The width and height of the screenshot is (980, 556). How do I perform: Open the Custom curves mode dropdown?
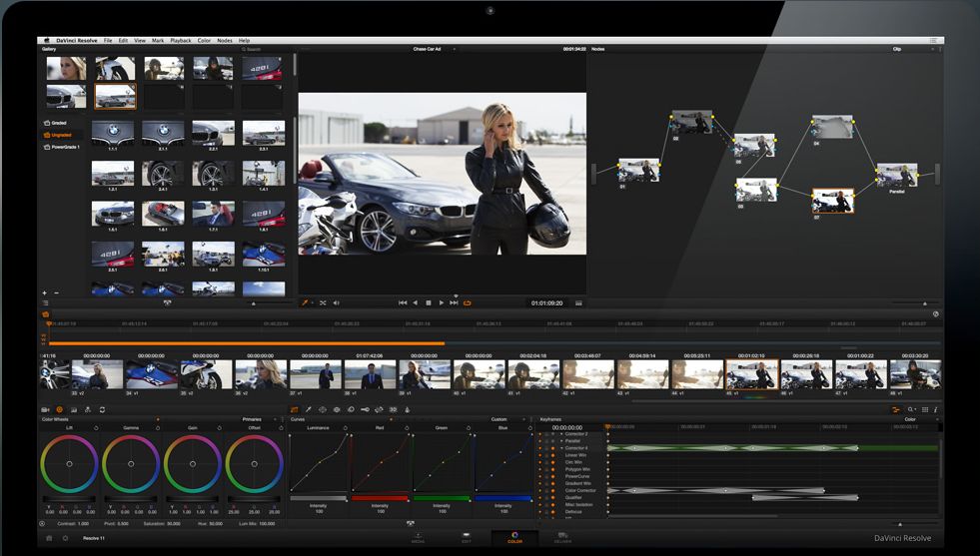500,419
